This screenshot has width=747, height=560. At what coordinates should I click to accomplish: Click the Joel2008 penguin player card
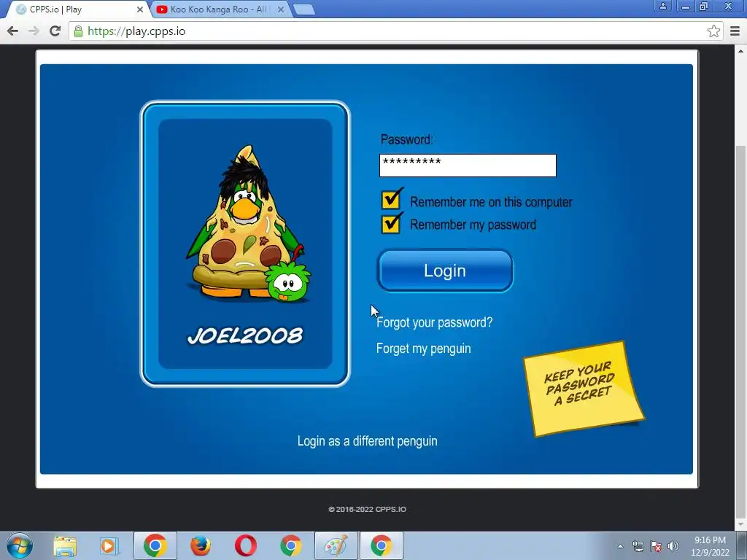pos(245,244)
